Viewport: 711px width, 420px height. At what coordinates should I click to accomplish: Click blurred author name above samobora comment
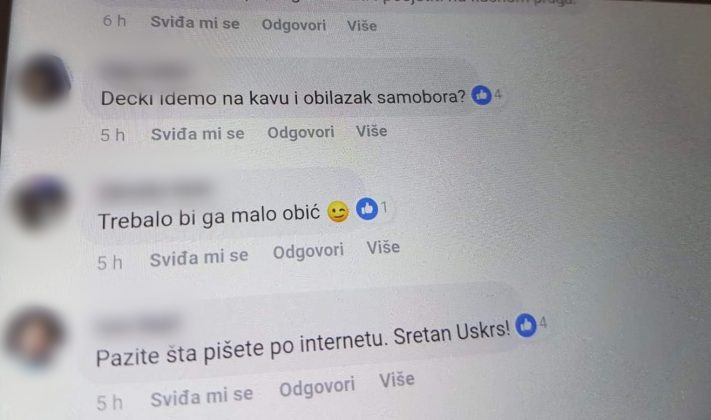click(x=144, y=71)
